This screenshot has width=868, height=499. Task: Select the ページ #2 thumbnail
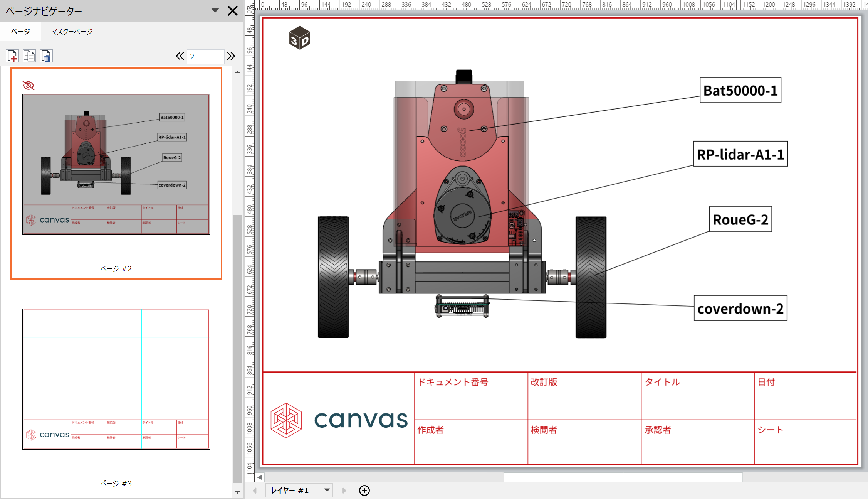116,174
